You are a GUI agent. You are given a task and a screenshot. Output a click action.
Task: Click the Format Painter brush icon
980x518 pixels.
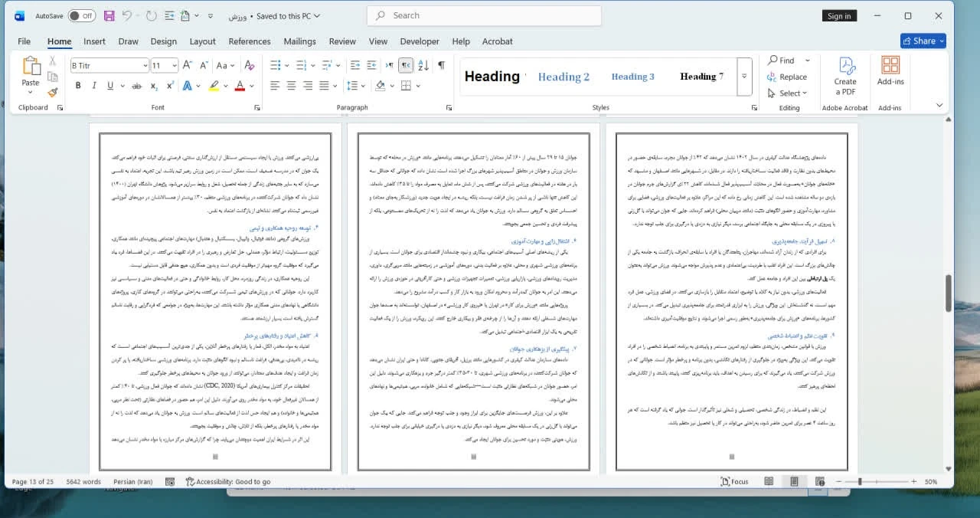click(x=52, y=93)
